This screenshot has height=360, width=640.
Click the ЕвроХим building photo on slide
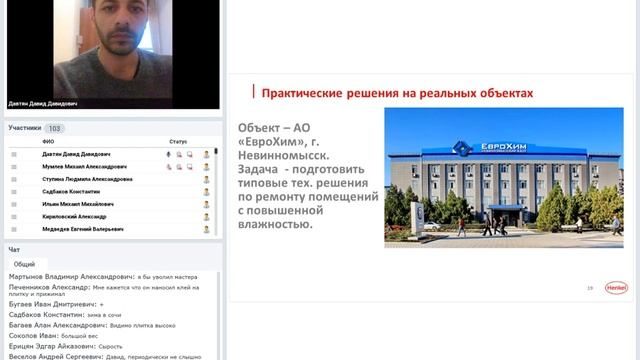click(x=504, y=178)
